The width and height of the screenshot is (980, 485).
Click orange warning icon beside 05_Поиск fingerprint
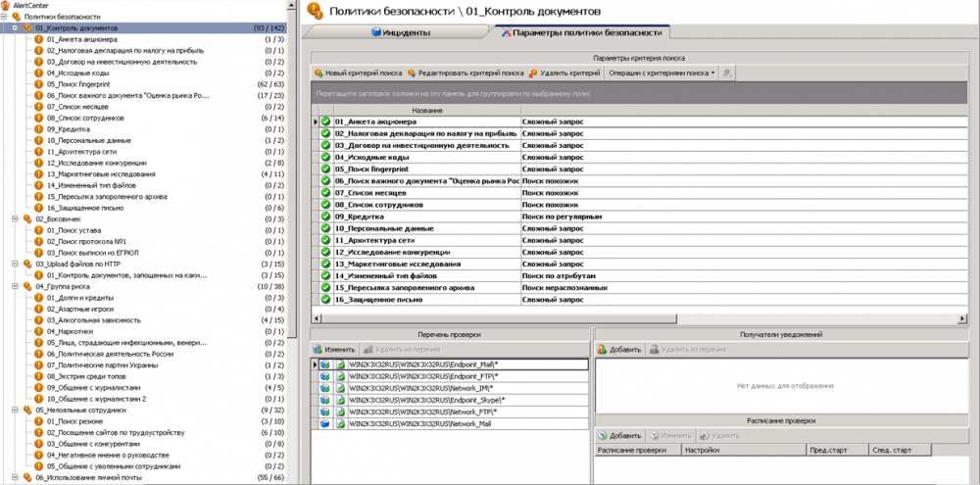(39, 84)
